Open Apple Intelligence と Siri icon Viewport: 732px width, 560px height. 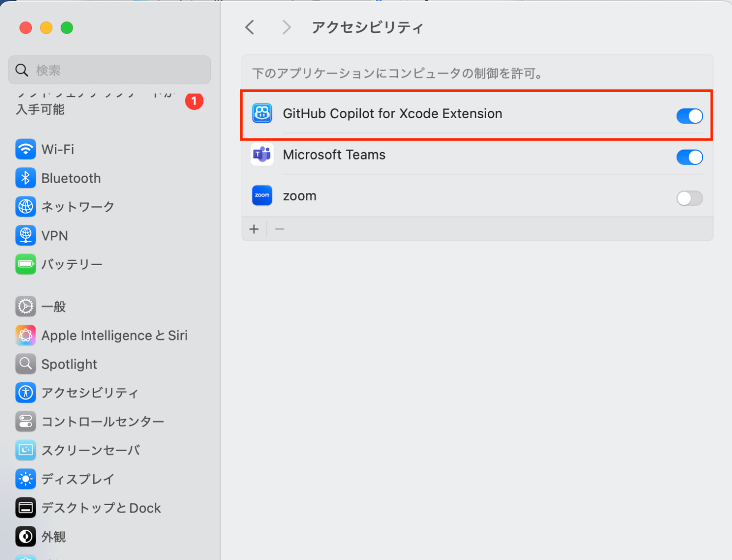point(26,335)
